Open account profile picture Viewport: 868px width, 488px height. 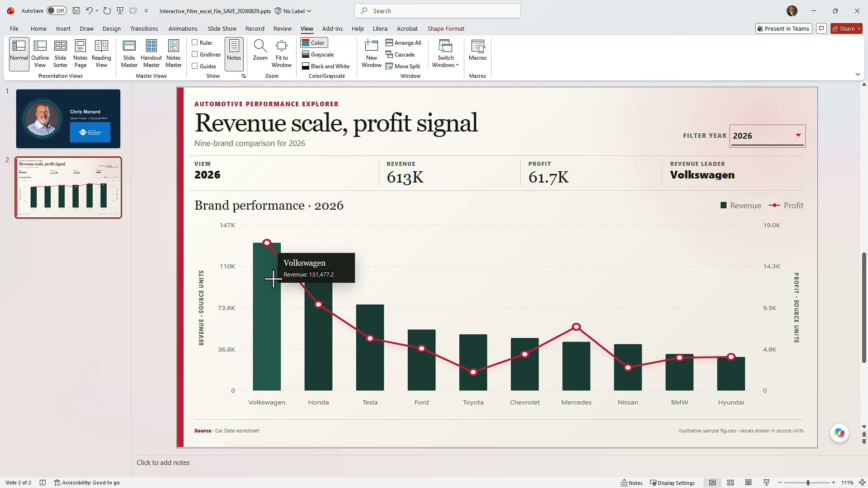tap(792, 10)
